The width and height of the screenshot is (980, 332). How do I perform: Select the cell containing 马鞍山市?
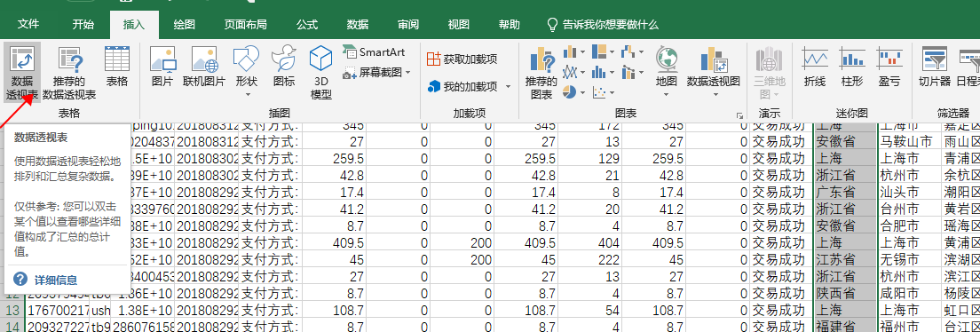click(x=908, y=141)
